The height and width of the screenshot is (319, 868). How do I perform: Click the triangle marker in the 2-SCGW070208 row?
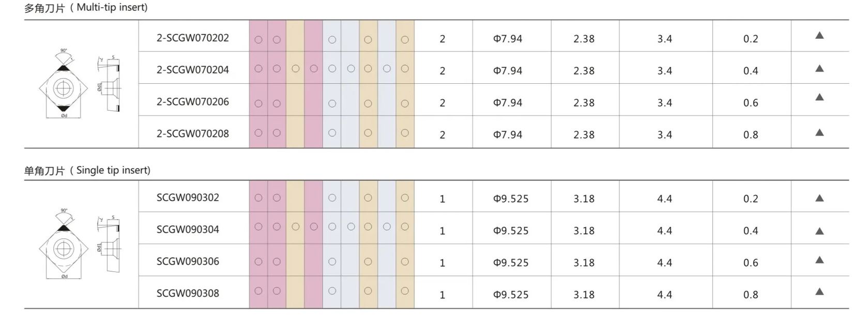(x=819, y=132)
